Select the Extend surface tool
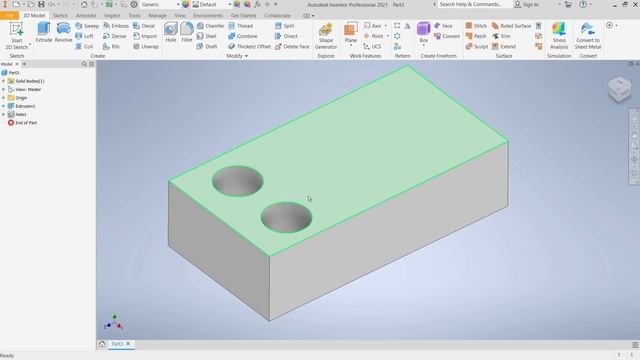The height and width of the screenshot is (360, 640). tap(504, 47)
